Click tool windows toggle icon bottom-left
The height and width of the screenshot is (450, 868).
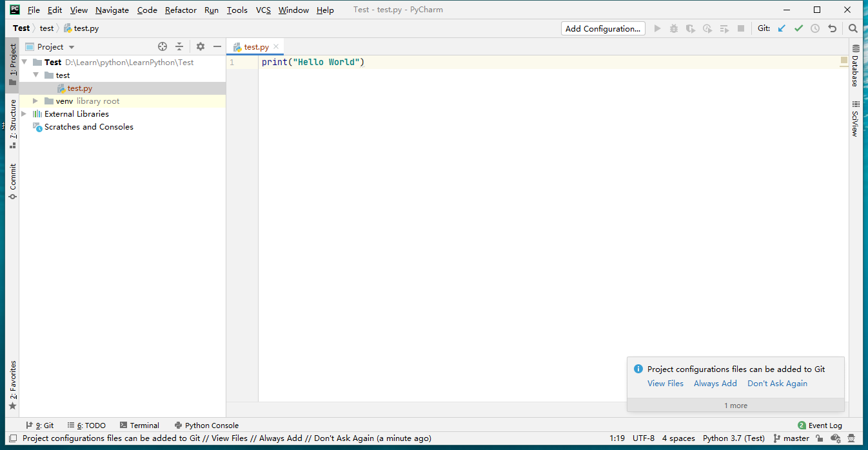click(x=12, y=438)
